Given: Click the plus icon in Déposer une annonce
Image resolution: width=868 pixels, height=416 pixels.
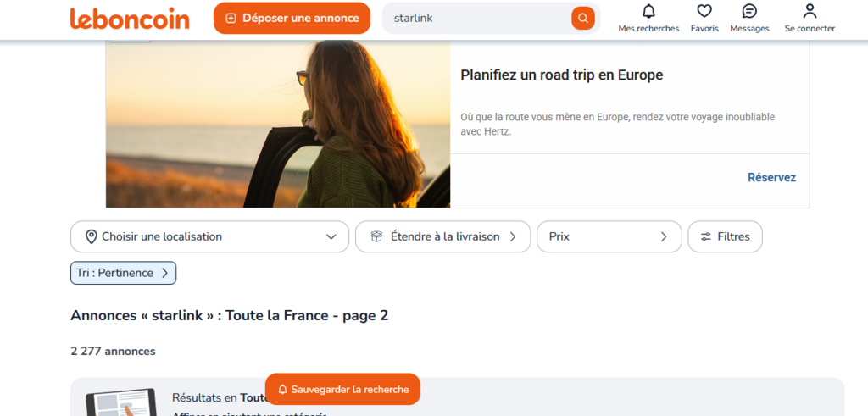Looking at the screenshot, I should click(231, 18).
